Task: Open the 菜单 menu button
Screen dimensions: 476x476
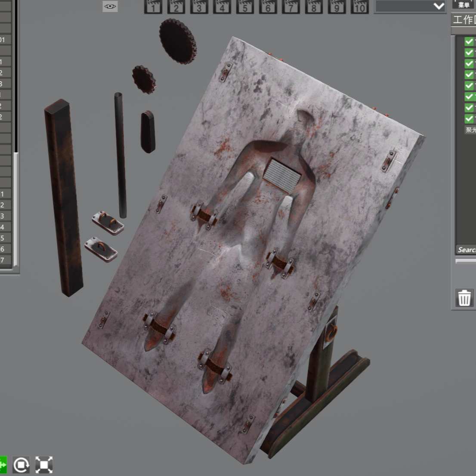Action: [x=464, y=4]
